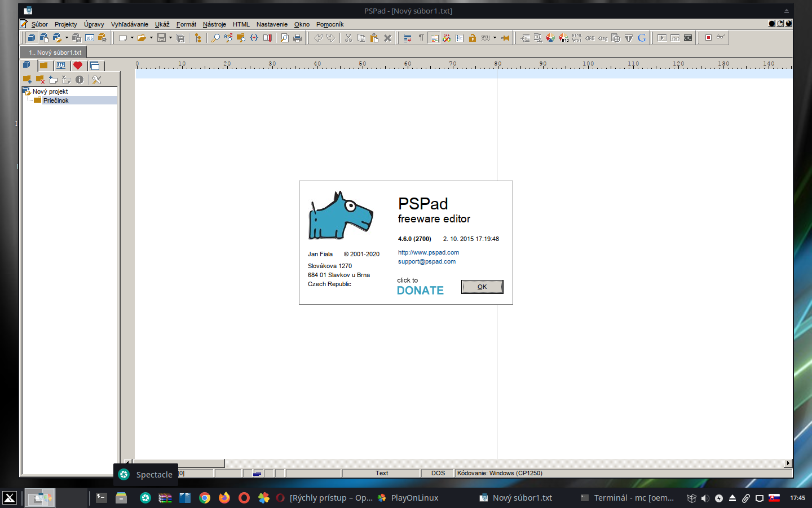The width and height of the screenshot is (812, 508).
Task: Click the run program play icon
Action: click(662, 38)
